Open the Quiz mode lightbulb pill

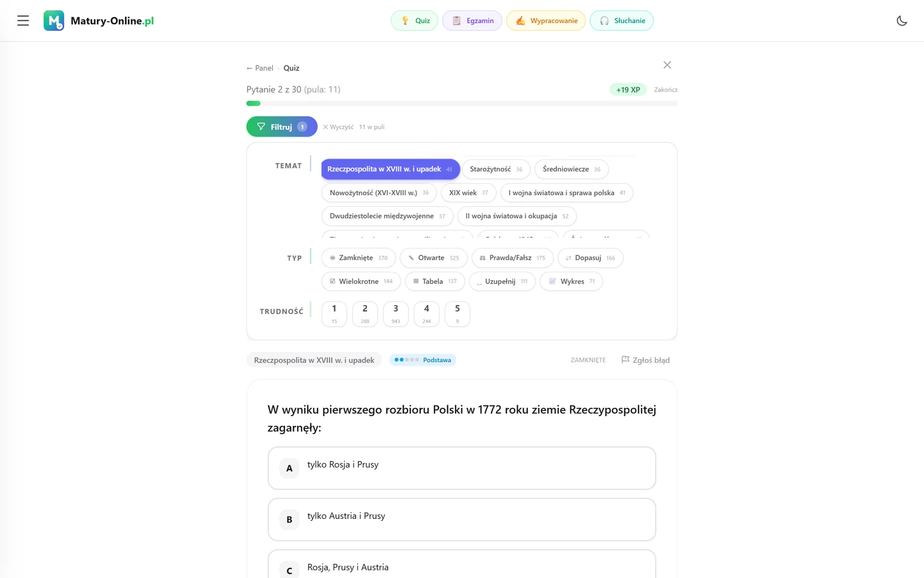click(x=415, y=21)
